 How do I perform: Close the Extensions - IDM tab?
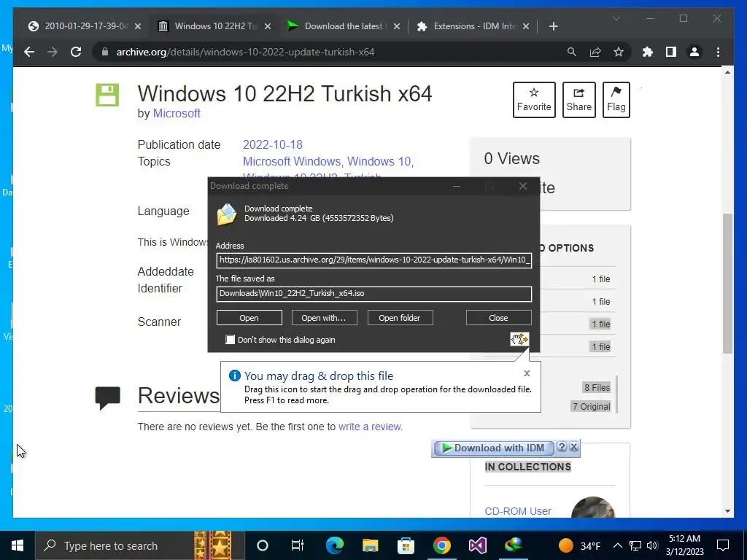coord(526,26)
